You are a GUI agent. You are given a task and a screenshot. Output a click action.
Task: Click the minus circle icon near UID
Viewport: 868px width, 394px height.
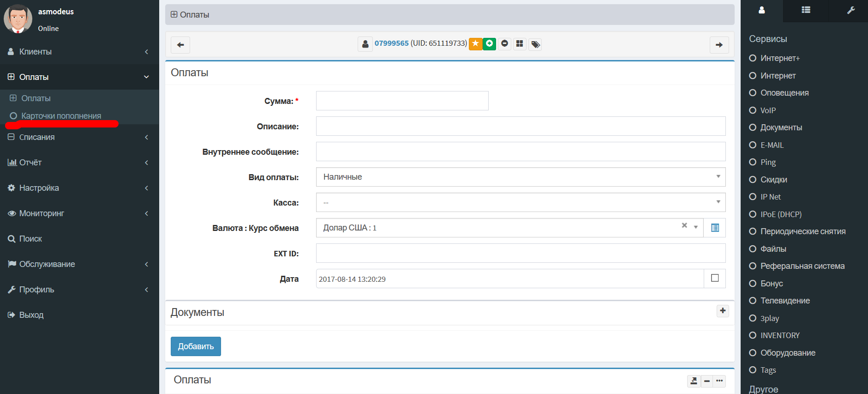[504, 44]
